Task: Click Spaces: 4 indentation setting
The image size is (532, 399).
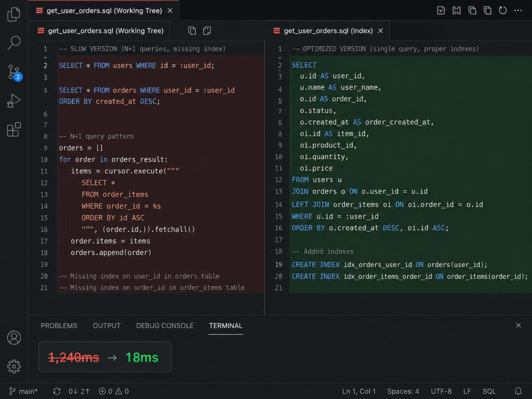Action: (403, 391)
